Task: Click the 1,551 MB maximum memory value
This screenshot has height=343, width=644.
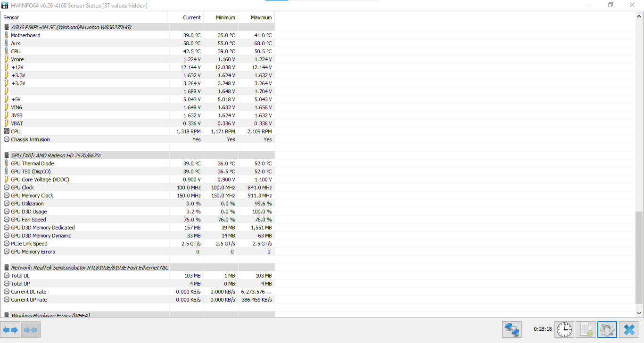Action: pyautogui.click(x=261, y=228)
